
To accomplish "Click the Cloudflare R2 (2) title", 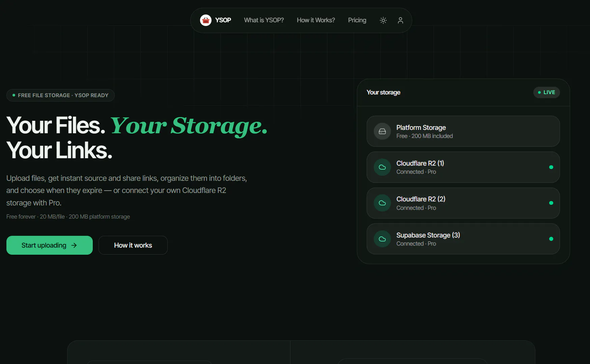I will [421, 199].
